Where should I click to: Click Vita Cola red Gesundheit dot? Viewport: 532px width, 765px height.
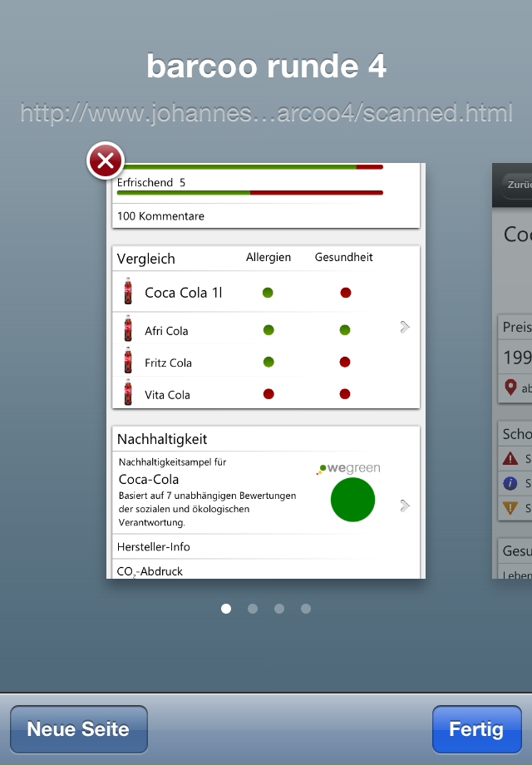[x=345, y=393]
